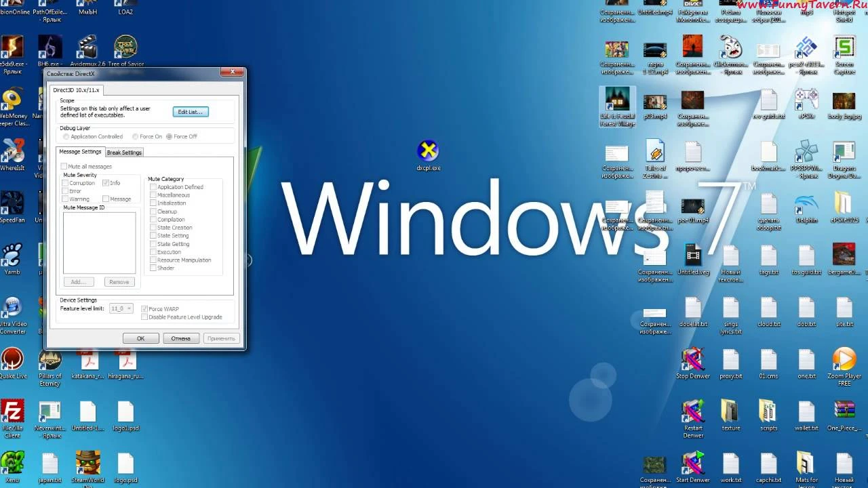Toggle the Shader mute category
The width and height of the screenshot is (868, 488).
click(153, 268)
